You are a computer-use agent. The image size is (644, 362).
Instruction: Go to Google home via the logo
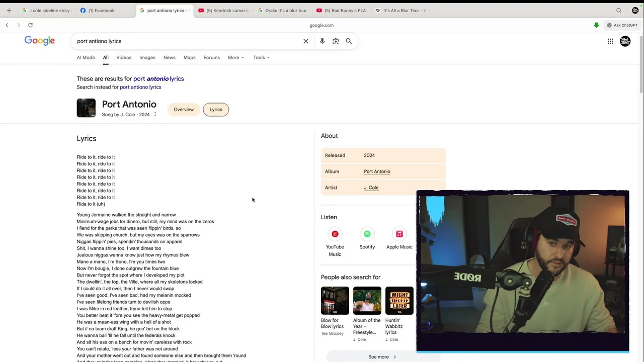(40, 41)
